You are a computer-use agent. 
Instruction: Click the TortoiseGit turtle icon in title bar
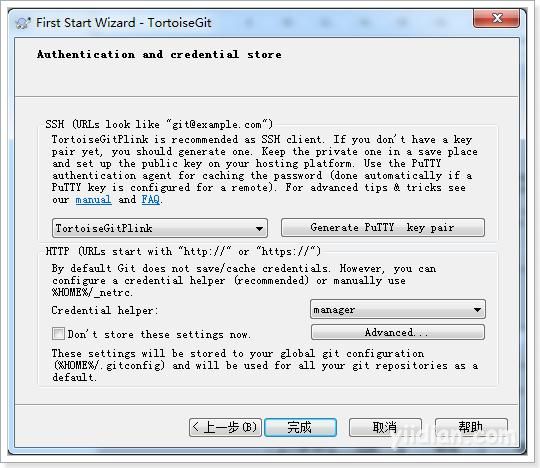pyautogui.click(x=23, y=23)
